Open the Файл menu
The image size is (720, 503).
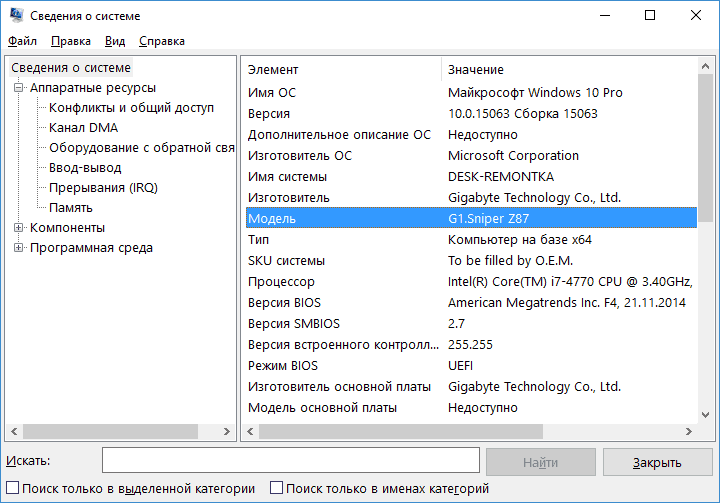tap(22, 41)
